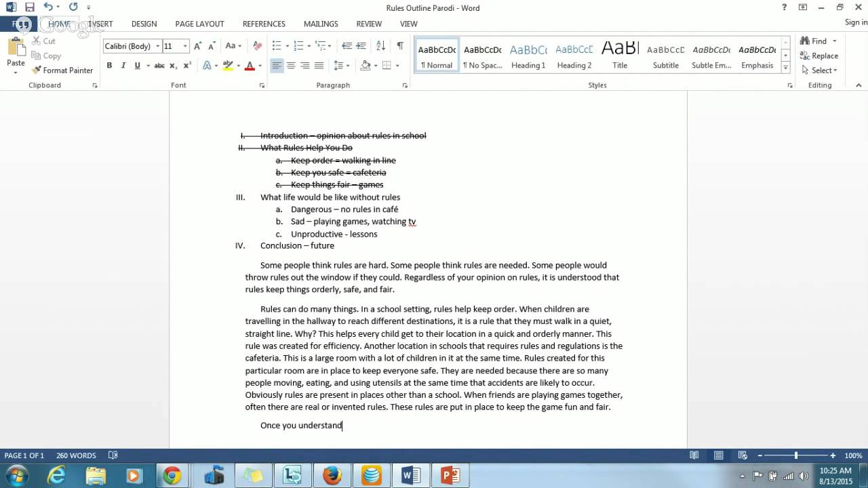868x488 pixels.
Task: Justify the paragraph text
Action: point(319,66)
